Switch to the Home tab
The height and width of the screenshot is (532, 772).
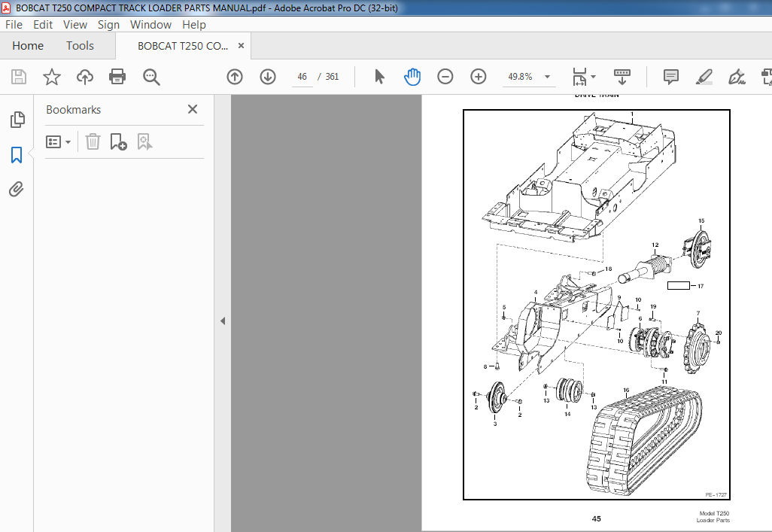pyautogui.click(x=28, y=46)
